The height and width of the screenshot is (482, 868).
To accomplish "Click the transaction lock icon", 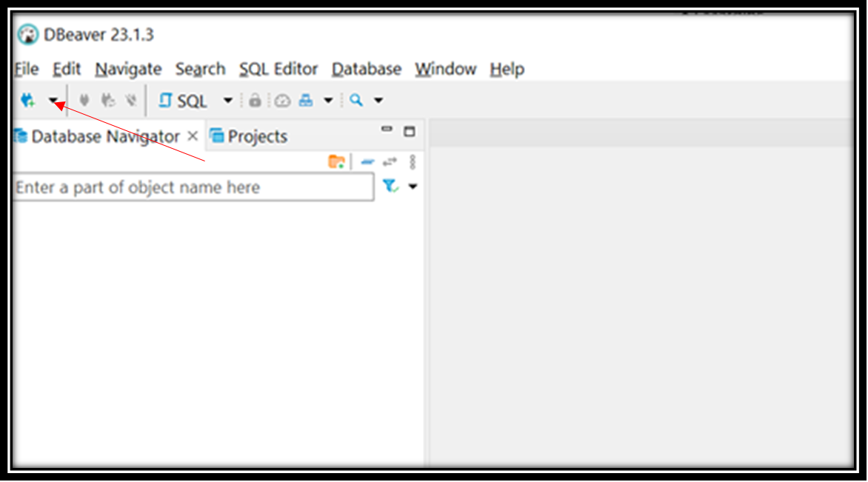I will tap(255, 101).
